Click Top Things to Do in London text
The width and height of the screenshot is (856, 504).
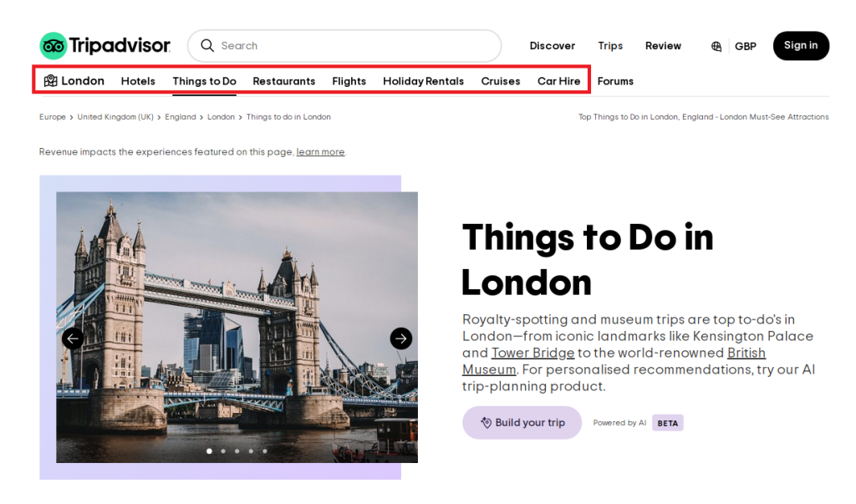[x=703, y=117]
